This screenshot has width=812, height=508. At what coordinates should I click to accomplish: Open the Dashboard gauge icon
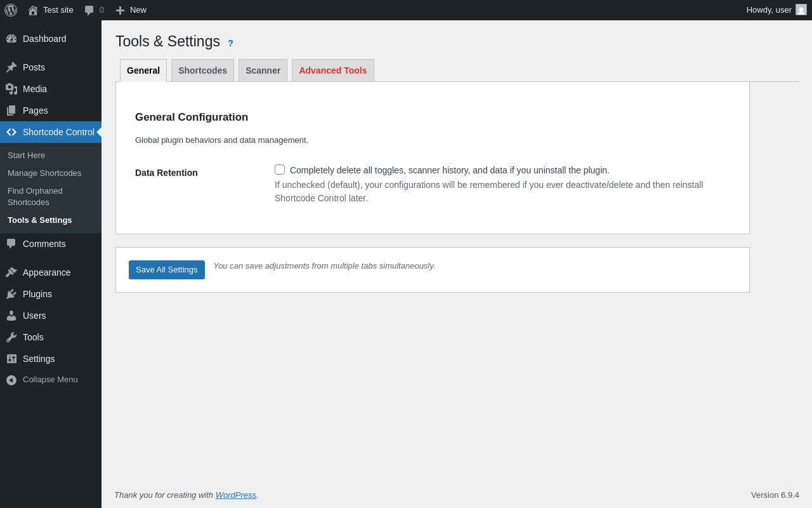[x=11, y=39]
